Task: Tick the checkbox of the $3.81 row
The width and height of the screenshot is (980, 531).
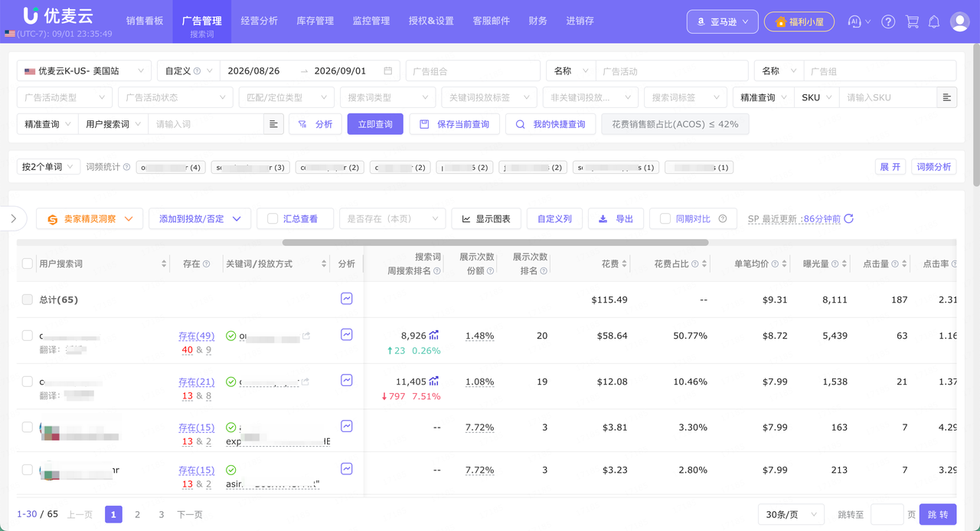Action: tap(28, 427)
